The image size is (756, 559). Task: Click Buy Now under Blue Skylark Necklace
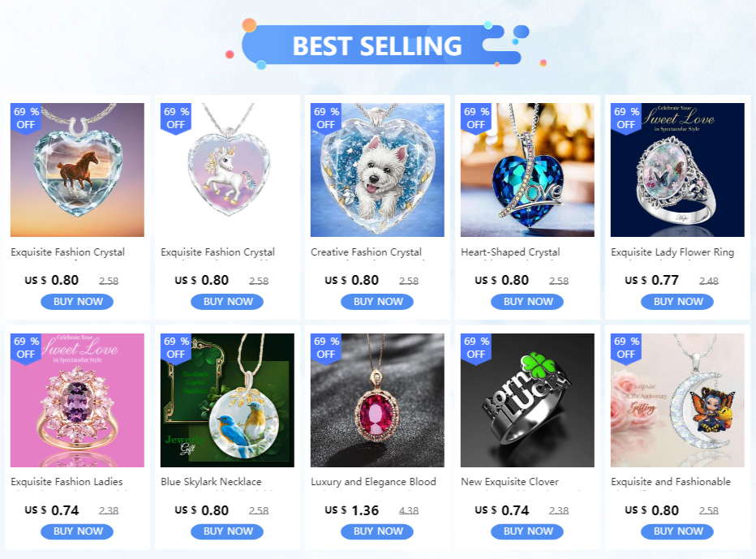(227, 531)
